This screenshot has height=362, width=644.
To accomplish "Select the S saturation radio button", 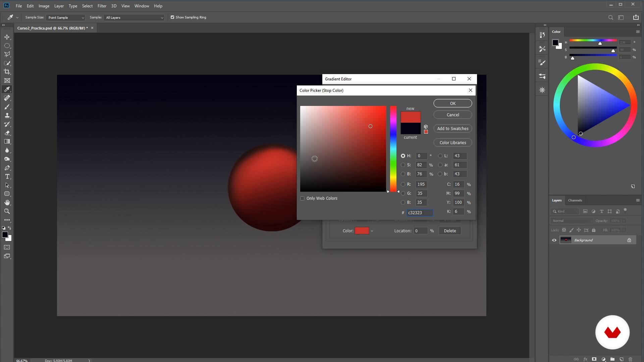I will (x=403, y=165).
